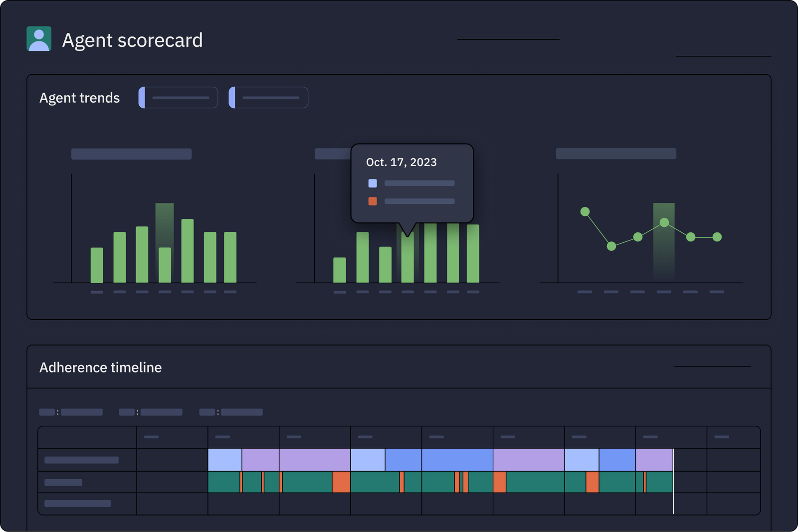
Task: Open the second filter dropdown beside Agent trends
Action: pyautogui.click(x=268, y=97)
